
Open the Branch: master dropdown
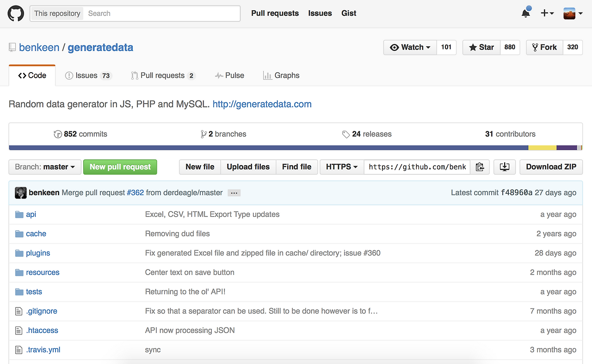pyautogui.click(x=45, y=167)
